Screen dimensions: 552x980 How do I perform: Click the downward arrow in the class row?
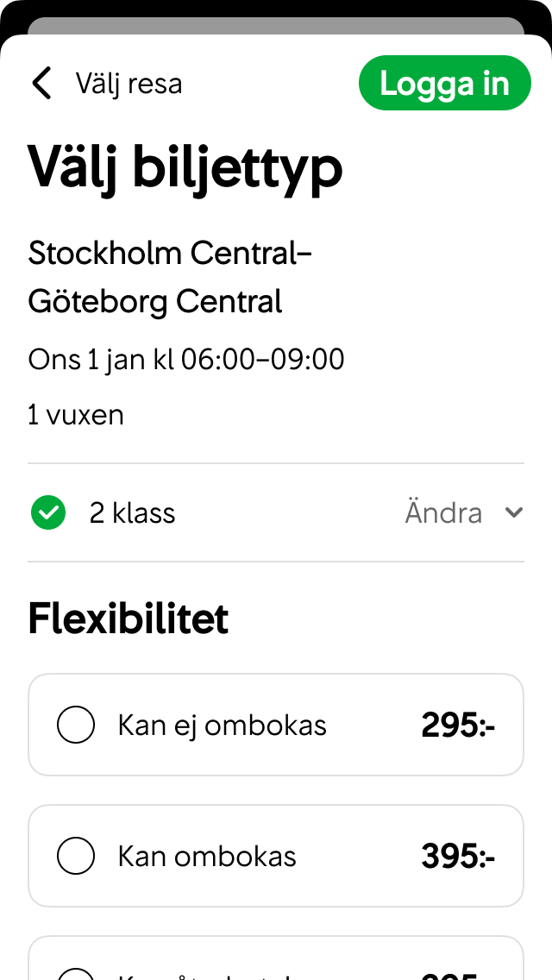(514, 512)
